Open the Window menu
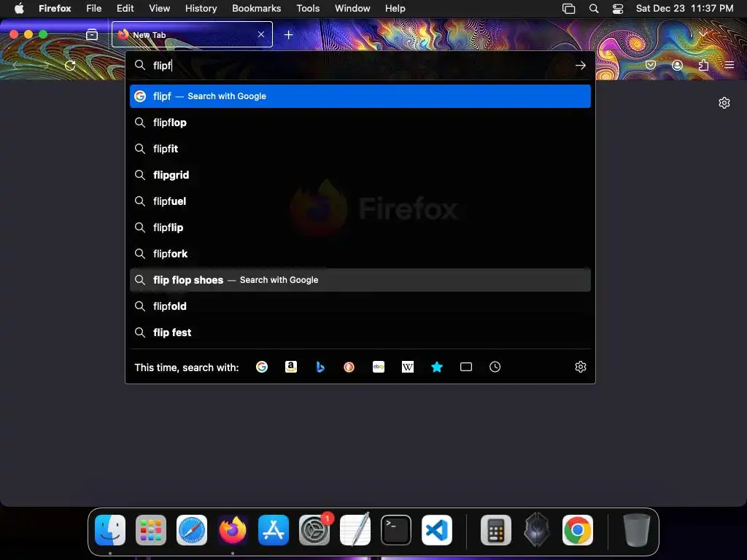 [x=352, y=9]
